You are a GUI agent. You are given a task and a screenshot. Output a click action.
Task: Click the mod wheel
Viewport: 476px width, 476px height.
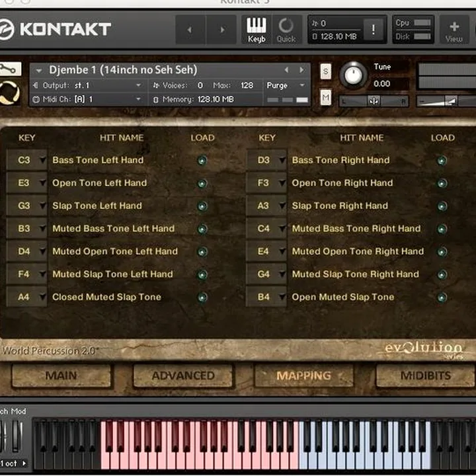(17, 436)
